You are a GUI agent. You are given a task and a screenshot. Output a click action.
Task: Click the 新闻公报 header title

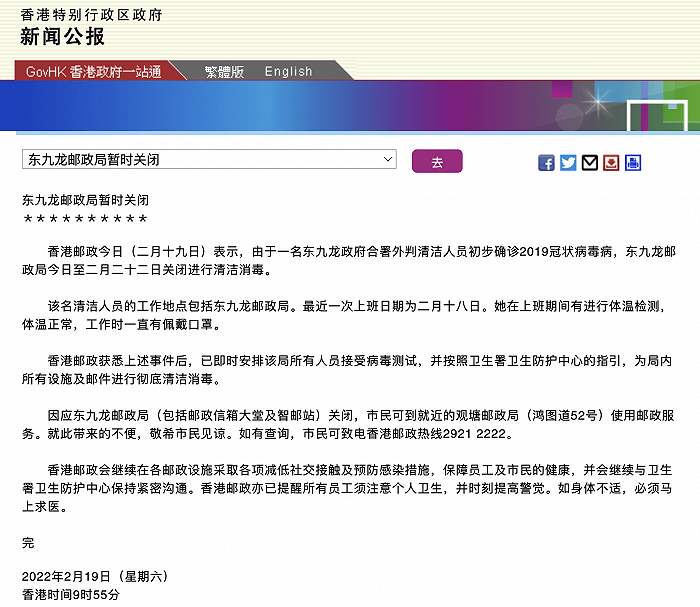[x=62, y=37]
